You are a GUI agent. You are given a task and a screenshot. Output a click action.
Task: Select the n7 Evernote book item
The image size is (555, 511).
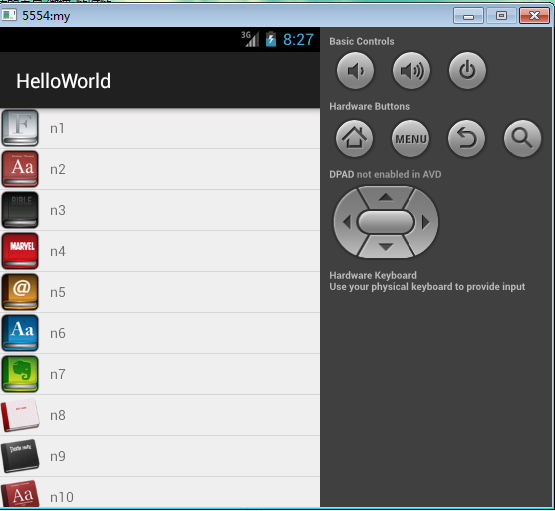coord(160,374)
